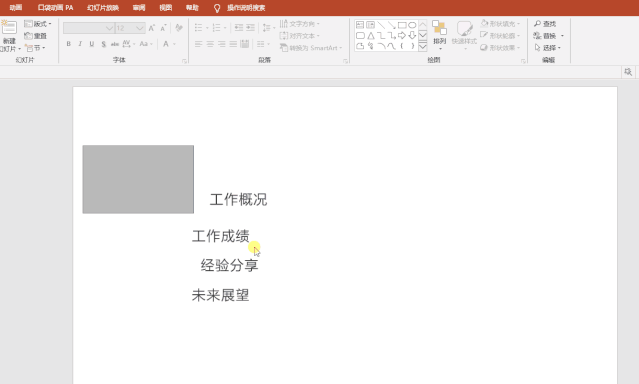Open the change case Aa dropdown
This screenshot has height=384, width=639.
point(146,44)
